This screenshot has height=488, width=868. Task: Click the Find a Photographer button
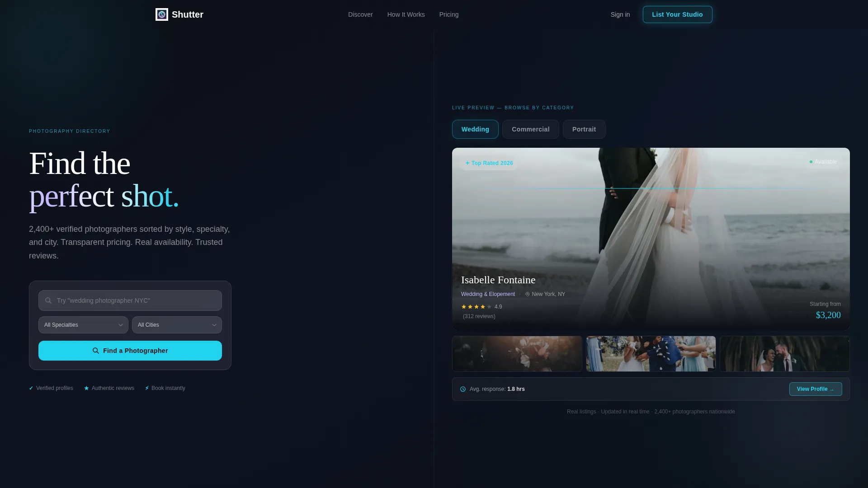pos(130,351)
